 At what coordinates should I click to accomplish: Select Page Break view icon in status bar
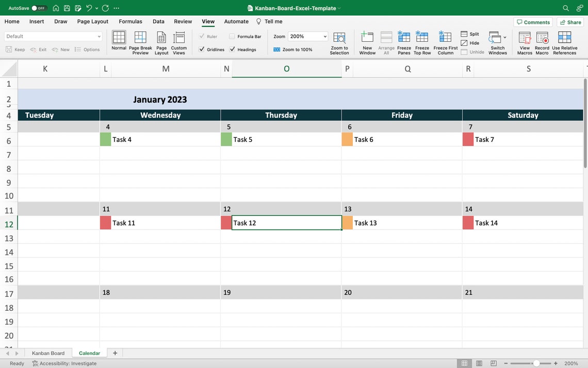[494, 363]
